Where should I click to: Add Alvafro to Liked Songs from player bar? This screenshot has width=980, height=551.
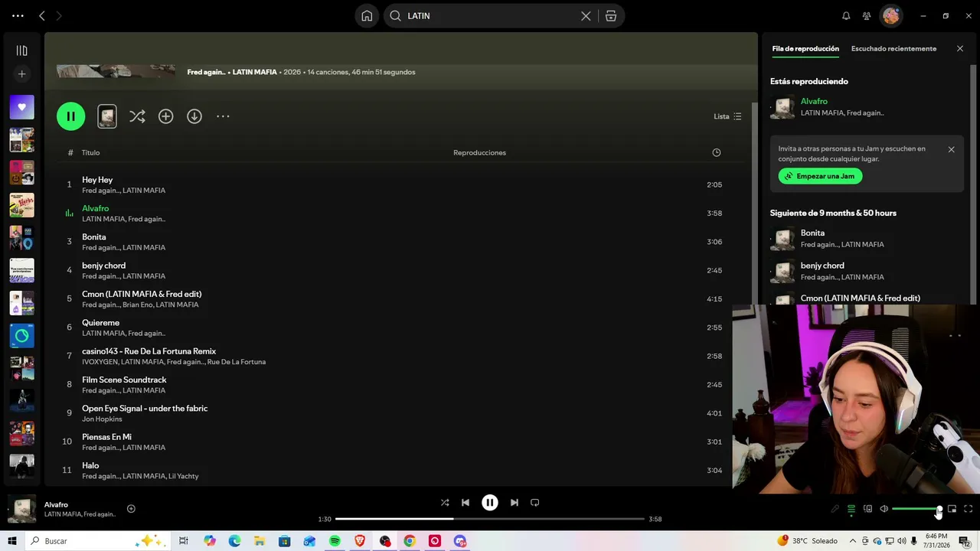[x=131, y=509]
